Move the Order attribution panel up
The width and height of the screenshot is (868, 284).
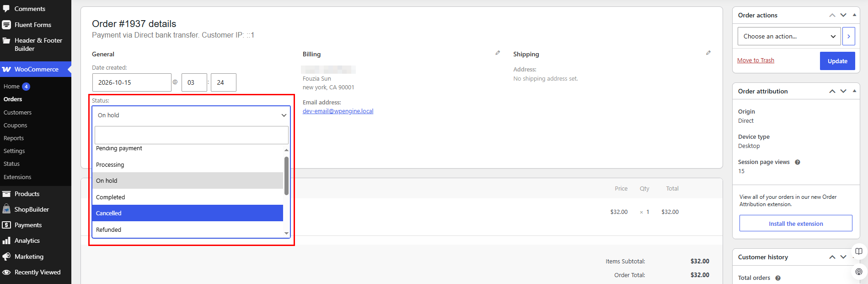[x=832, y=91]
